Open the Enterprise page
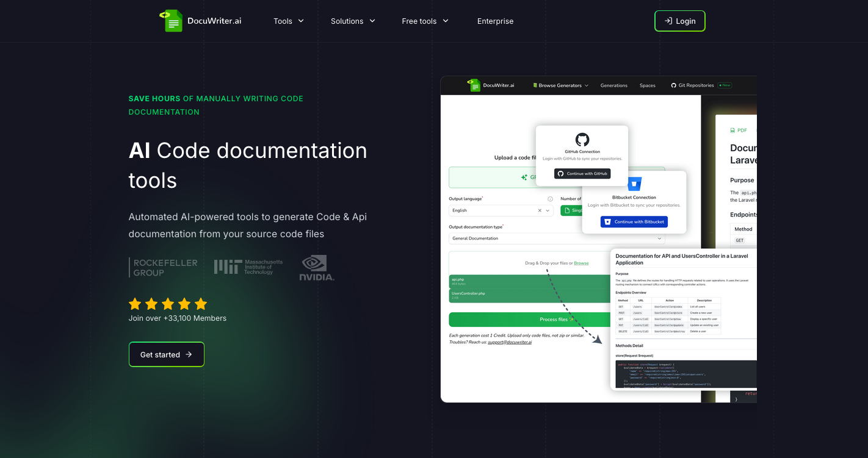 [x=495, y=21]
